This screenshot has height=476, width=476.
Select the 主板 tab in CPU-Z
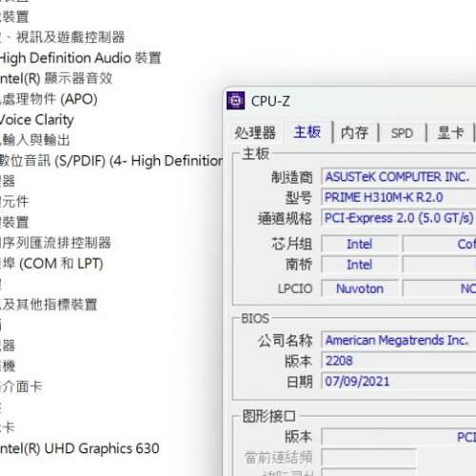pos(307,132)
